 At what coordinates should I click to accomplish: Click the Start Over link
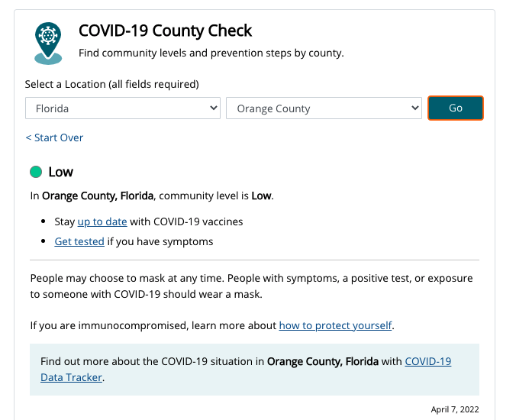[x=54, y=137]
